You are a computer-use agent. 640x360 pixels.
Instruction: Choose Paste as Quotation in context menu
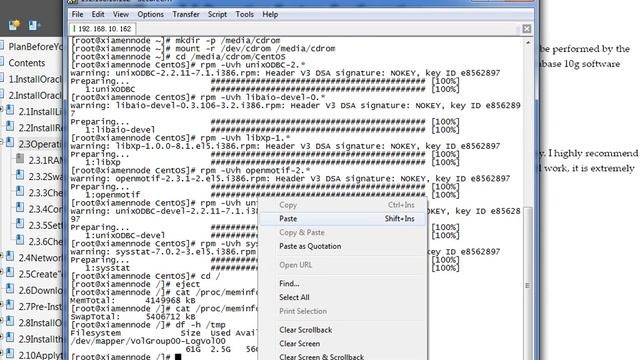click(342, 246)
